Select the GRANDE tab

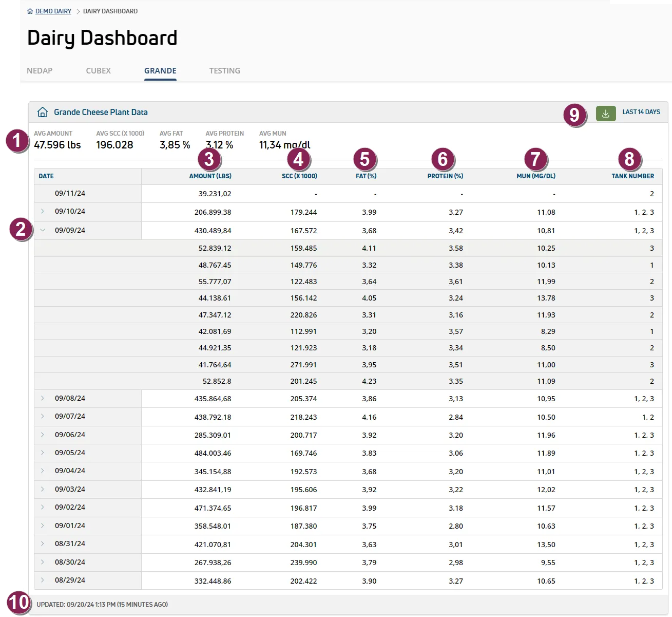tap(160, 71)
